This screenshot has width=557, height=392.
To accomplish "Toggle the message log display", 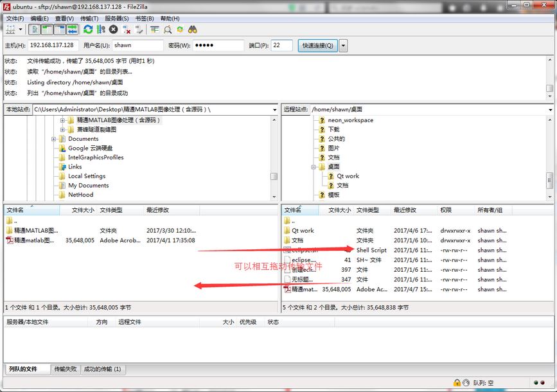I will [x=35, y=30].
